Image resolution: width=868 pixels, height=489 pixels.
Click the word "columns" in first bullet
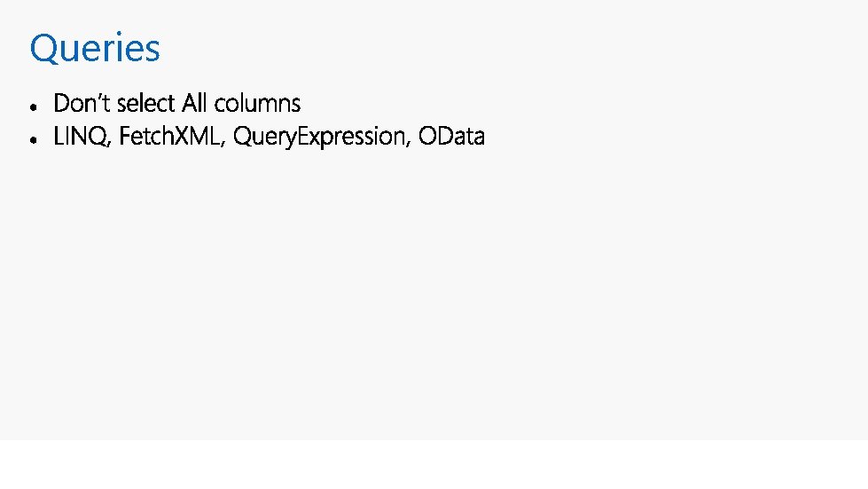click(257, 103)
